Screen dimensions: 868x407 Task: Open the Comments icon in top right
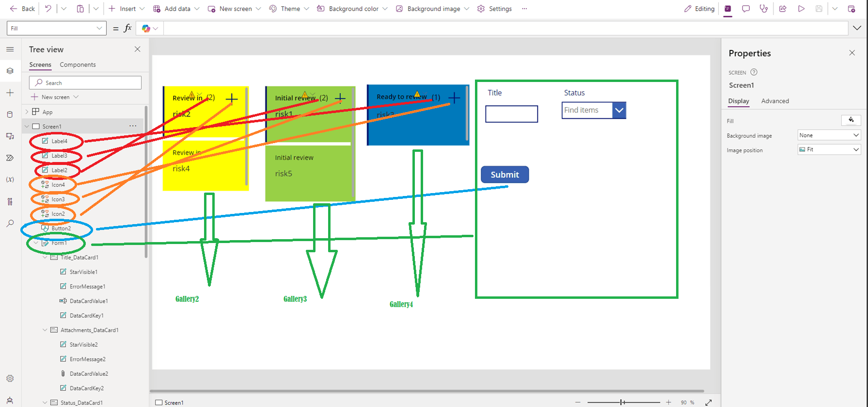pyautogui.click(x=746, y=9)
